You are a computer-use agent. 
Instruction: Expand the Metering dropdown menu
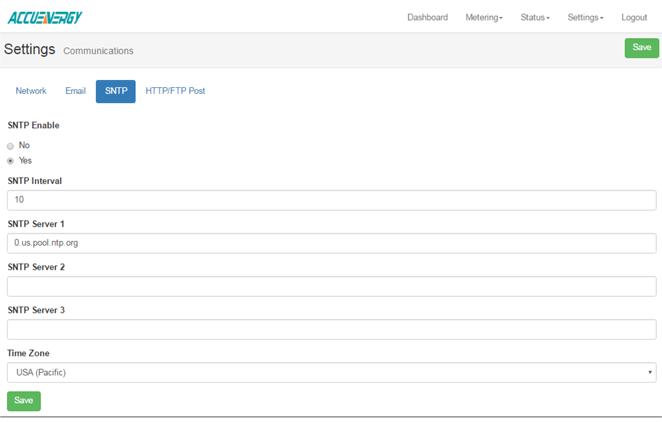[x=484, y=18]
